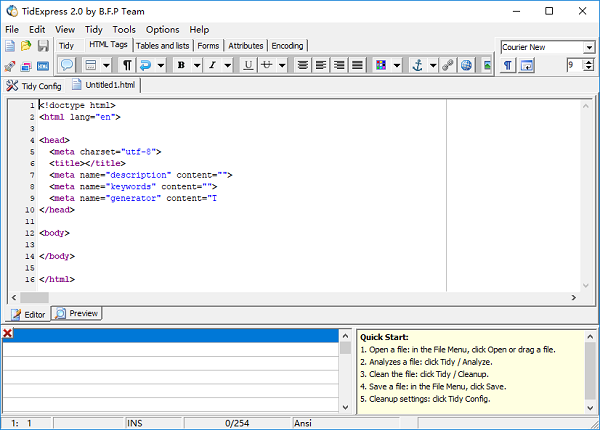The width and height of the screenshot is (600, 430).
Task: Open the dropdown arrow beside the anchor icon
Action: pyautogui.click(x=432, y=65)
